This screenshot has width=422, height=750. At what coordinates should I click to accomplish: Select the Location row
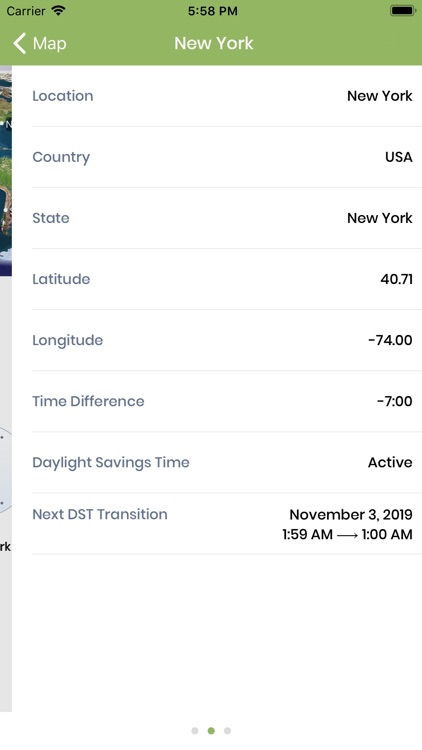(x=222, y=96)
